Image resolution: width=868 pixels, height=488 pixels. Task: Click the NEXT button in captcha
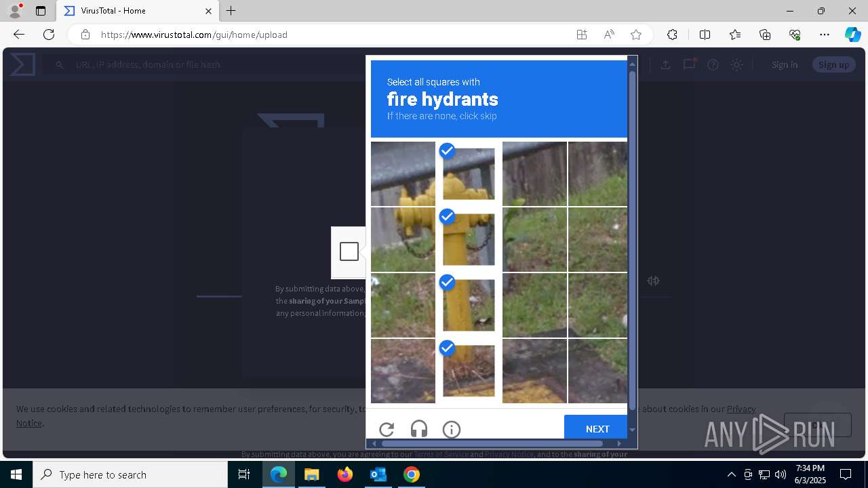(x=597, y=428)
